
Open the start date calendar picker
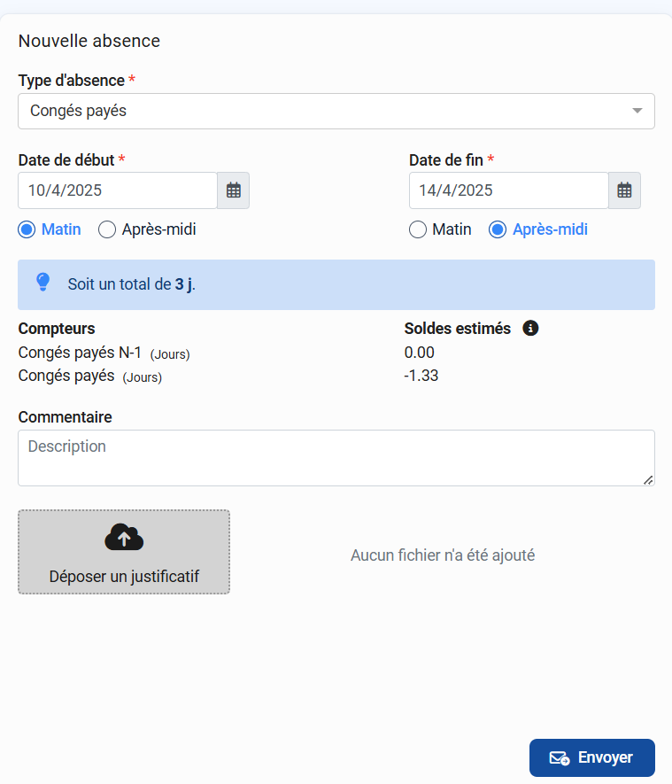pyautogui.click(x=234, y=190)
